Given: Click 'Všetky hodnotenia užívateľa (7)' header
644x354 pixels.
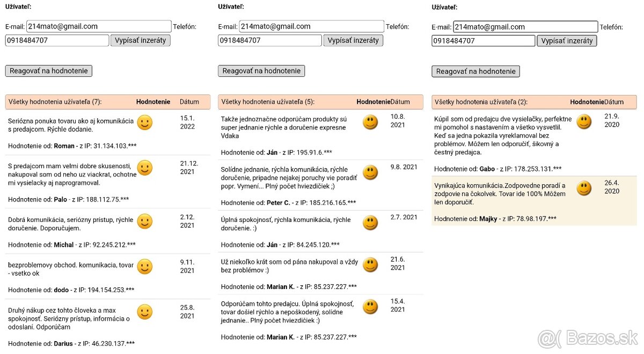Looking at the screenshot, I should pyautogui.click(x=55, y=102).
